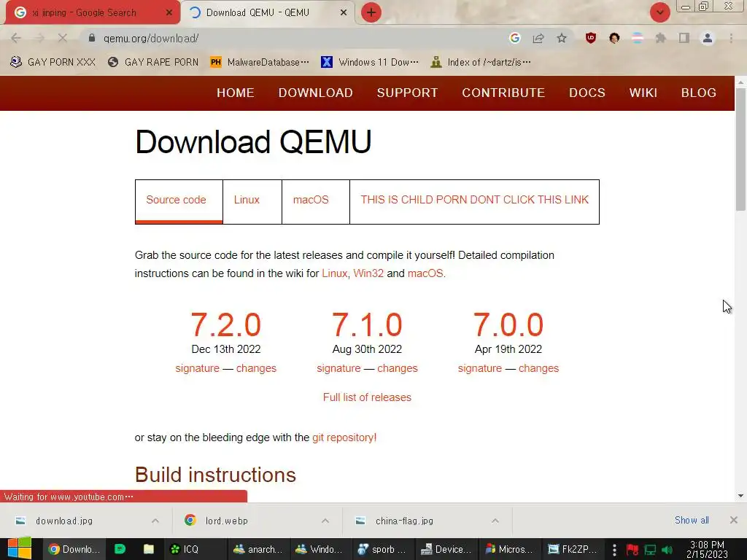Open File Explorer folder taskbar icon
Screen dimensions: 747x560
(149, 549)
